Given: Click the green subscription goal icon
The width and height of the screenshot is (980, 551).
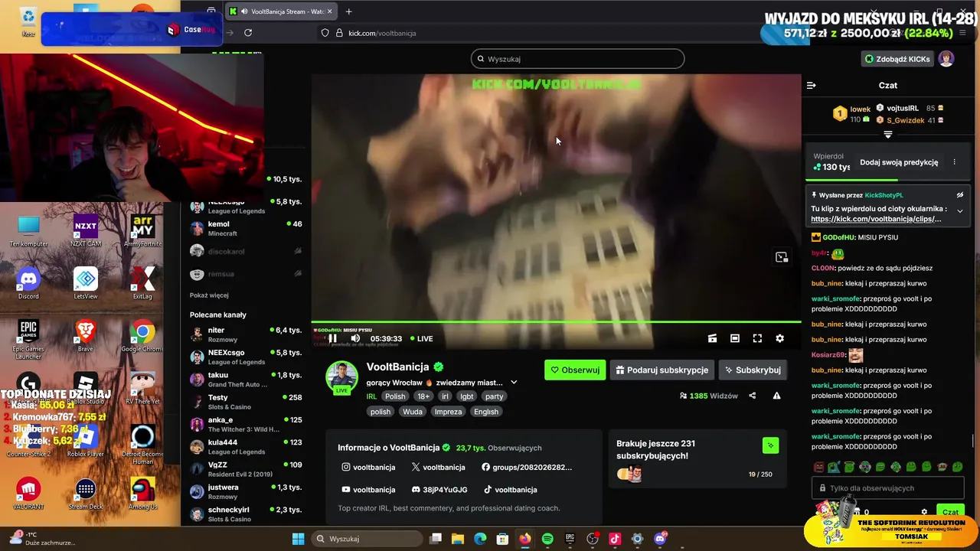Looking at the screenshot, I should click(x=770, y=445).
